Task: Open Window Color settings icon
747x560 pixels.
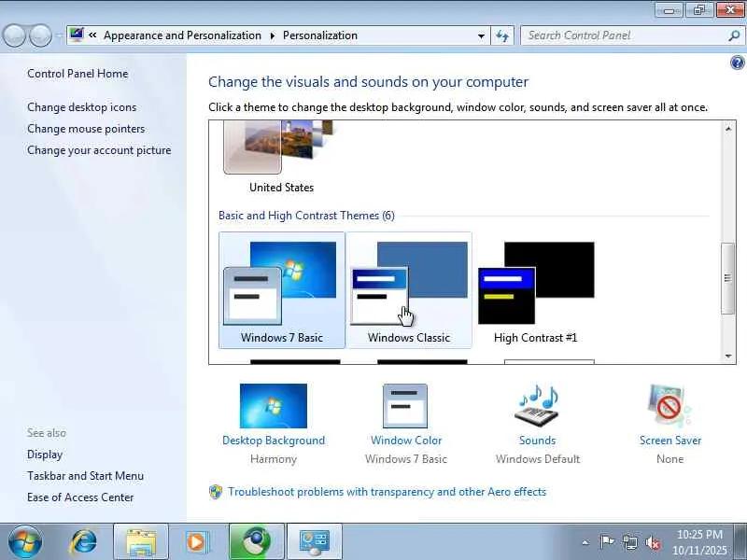Action: [x=405, y=406]
